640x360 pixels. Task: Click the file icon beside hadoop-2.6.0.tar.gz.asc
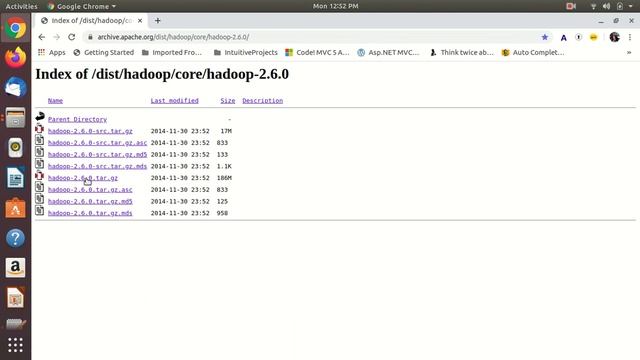point(40,188)
